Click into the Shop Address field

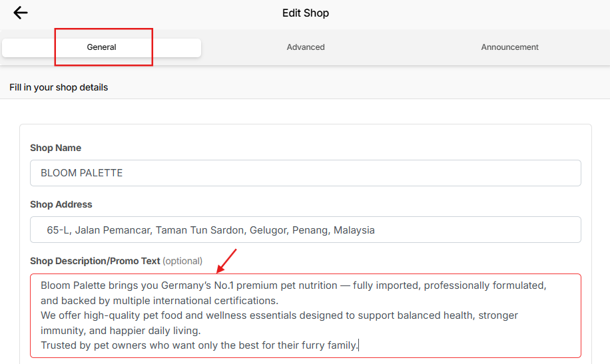coord(305,230)
